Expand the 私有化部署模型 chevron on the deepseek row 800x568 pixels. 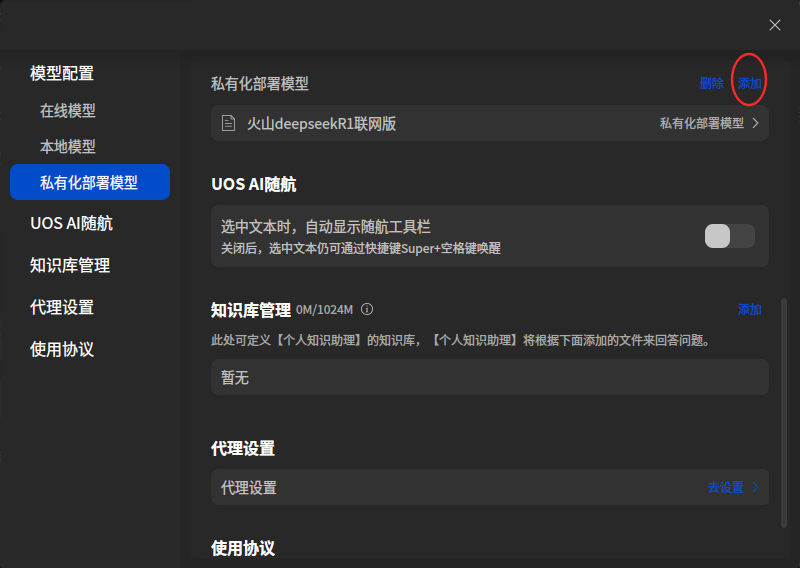[x=756, y=123]
